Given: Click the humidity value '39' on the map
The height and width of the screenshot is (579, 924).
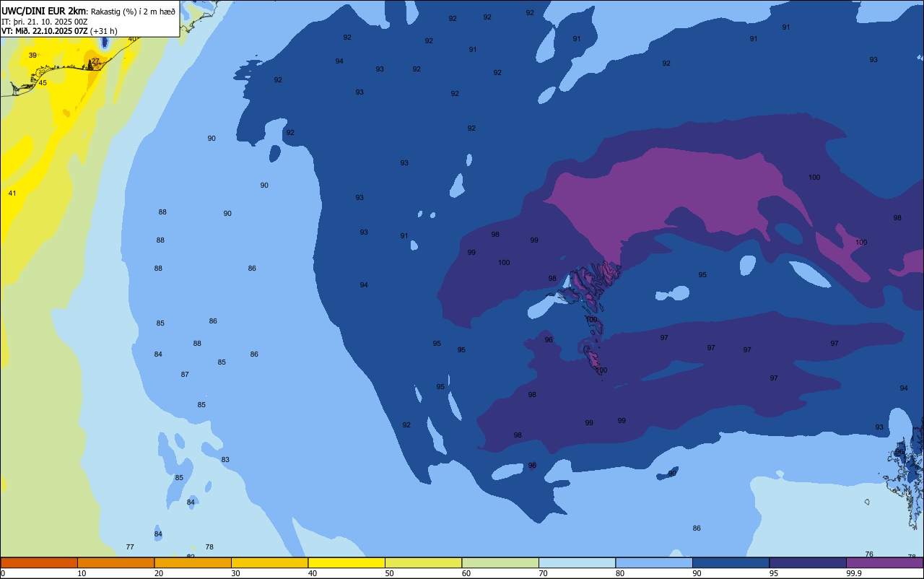Looking at the screenshot, I should click(x=32, y=56).
